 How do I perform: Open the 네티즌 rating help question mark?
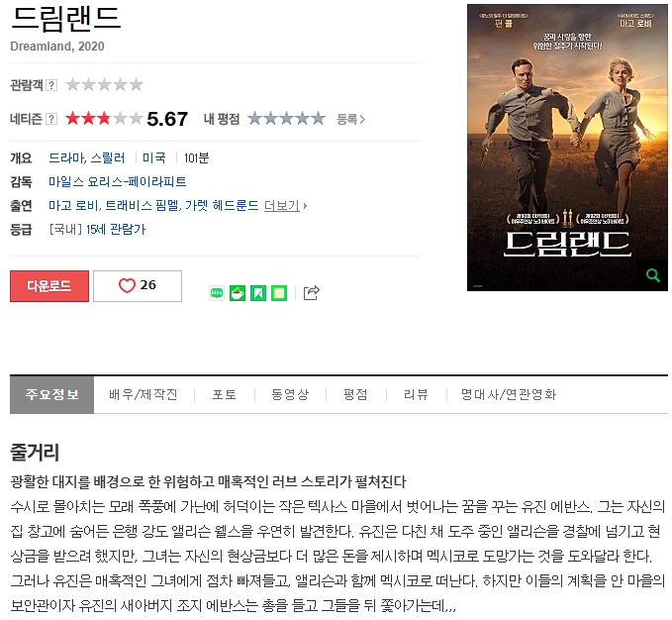pos(51,119)
